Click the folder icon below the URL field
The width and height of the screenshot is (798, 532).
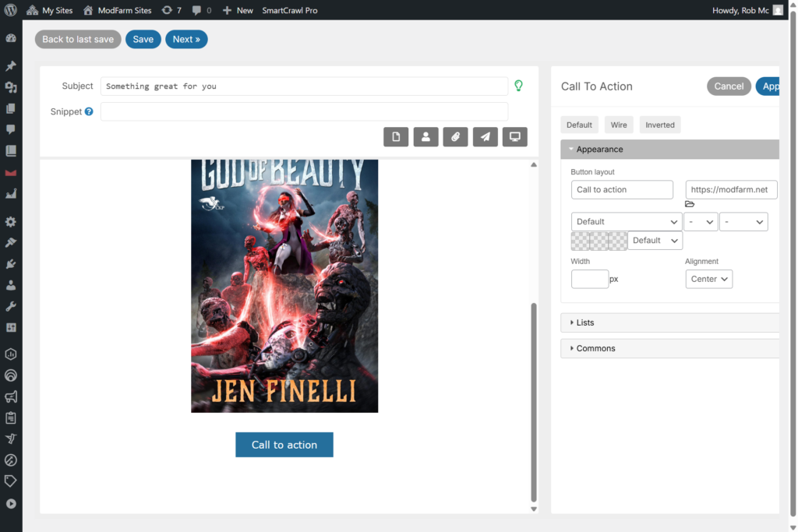point(690,204)
